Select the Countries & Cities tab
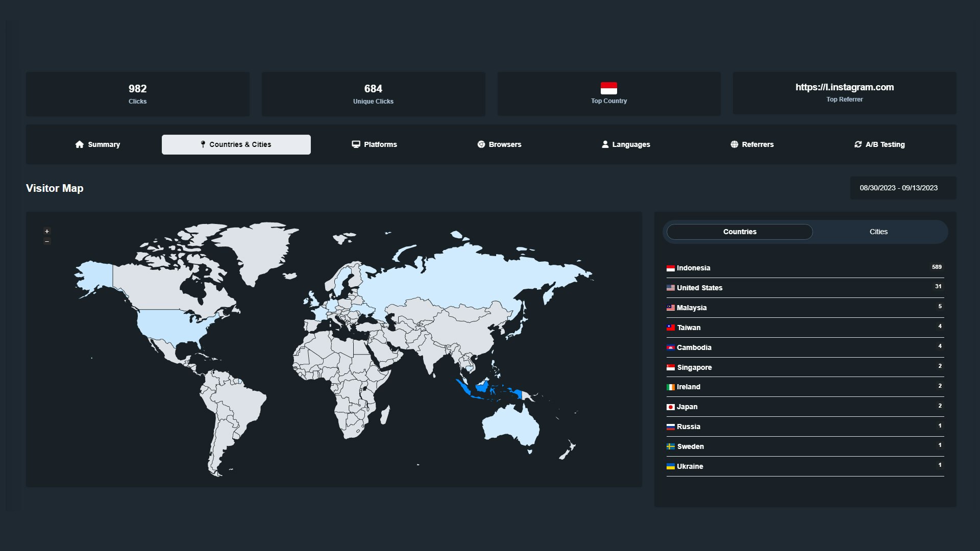 click(236, 144)
